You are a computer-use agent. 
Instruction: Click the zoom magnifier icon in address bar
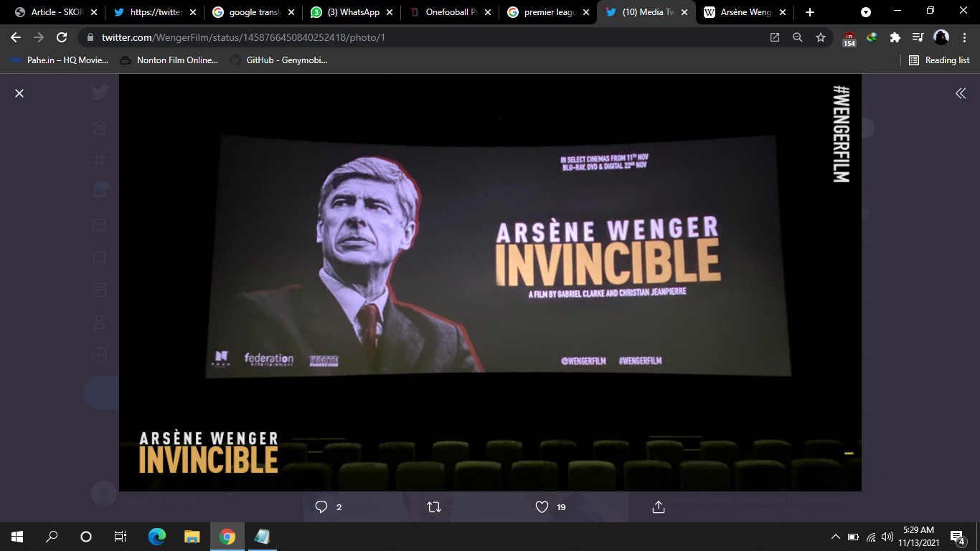798,37
